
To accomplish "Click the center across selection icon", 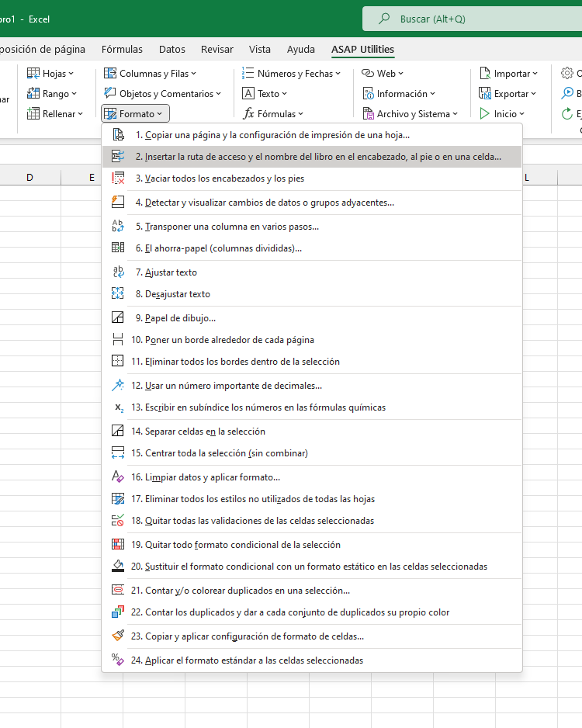I will [x=118, y=452].
